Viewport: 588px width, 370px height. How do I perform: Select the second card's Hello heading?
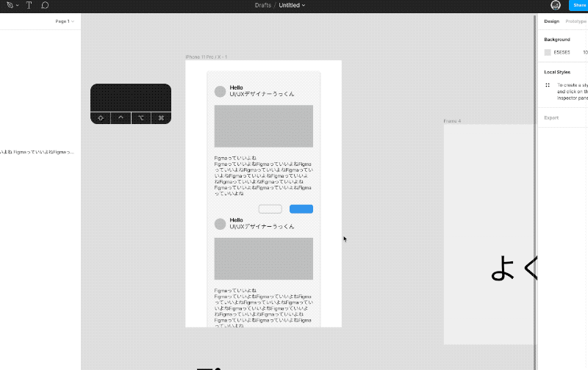click(236, 220)
